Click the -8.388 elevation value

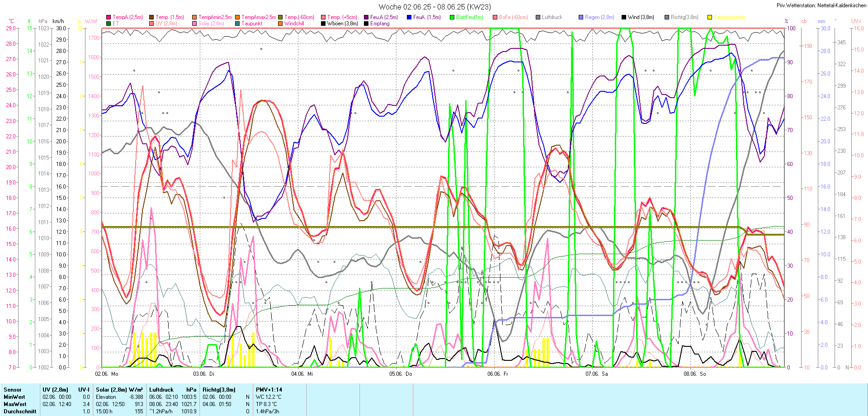pyautogui.click(x=136, y=397)
